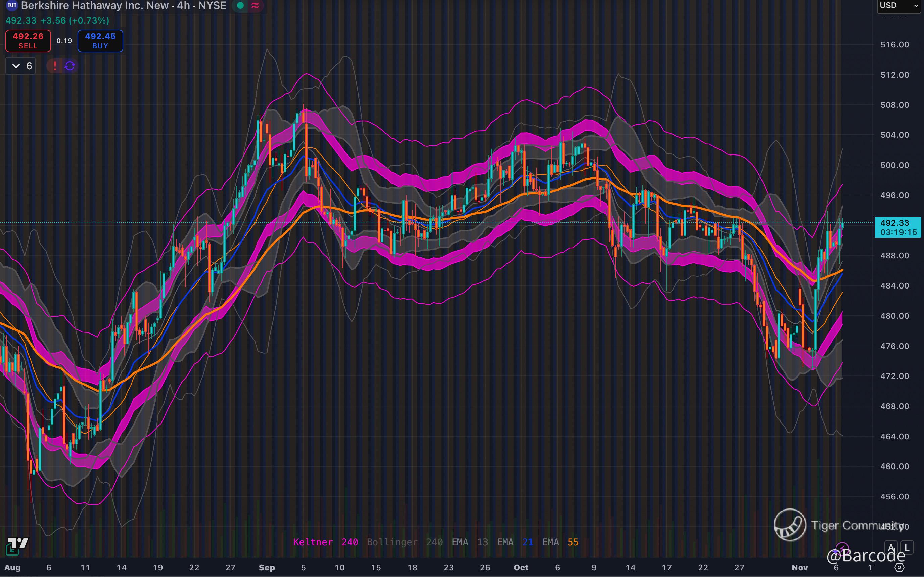Viewport: 924px width, 577px height.
Task: Click the purple lightning go-to-realtime icon
Action: (x=842, y=548)
